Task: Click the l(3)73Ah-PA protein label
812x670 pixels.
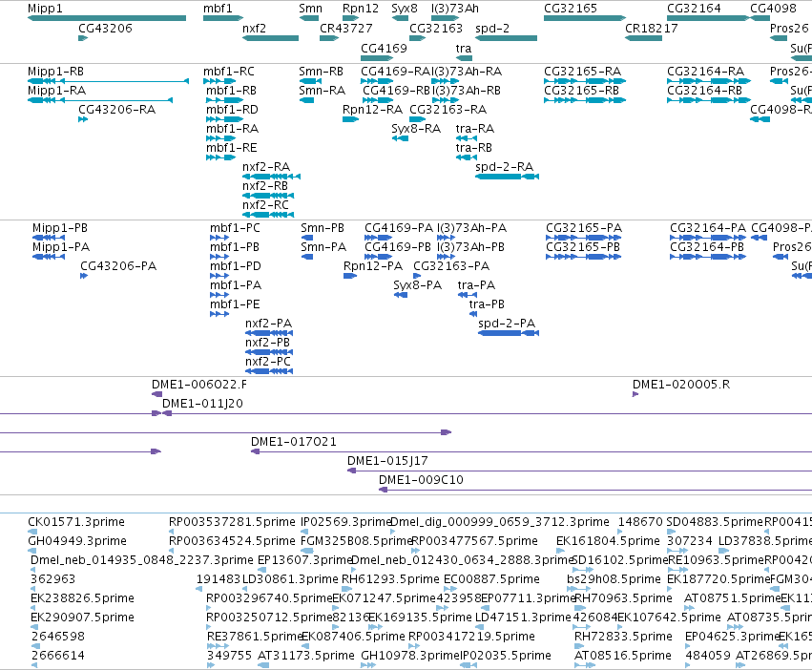Action: 471,228
